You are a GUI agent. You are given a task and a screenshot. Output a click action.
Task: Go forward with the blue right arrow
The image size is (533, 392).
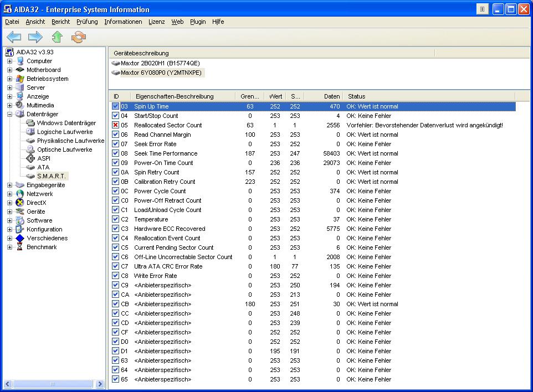(x=35, y=37)
